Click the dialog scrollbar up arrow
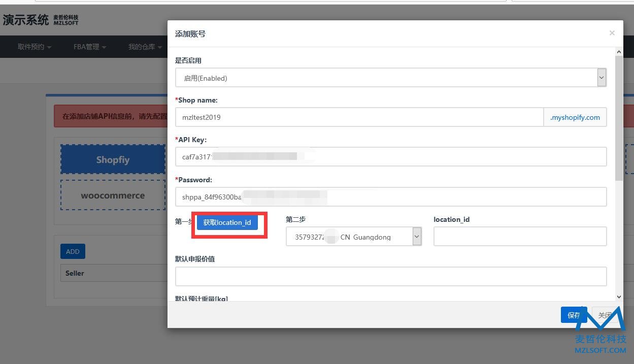 click(619, 52)
